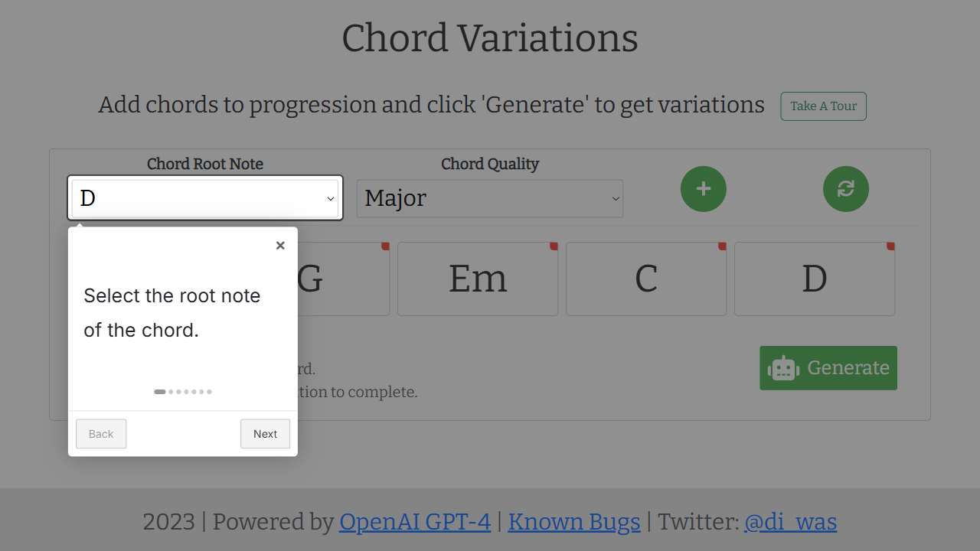Select the Em chord card
This screenshot has height=551, width=980.
(x=478, y=279)
